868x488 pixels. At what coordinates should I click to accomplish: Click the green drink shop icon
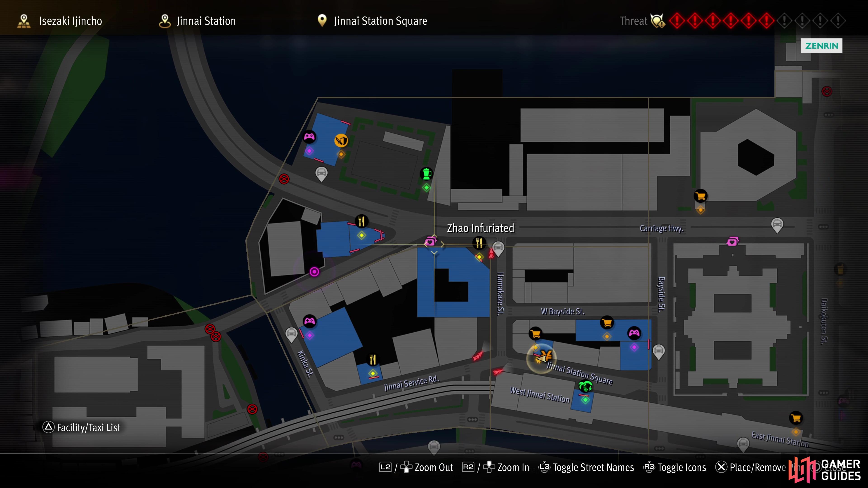click(x=426, y=174)
